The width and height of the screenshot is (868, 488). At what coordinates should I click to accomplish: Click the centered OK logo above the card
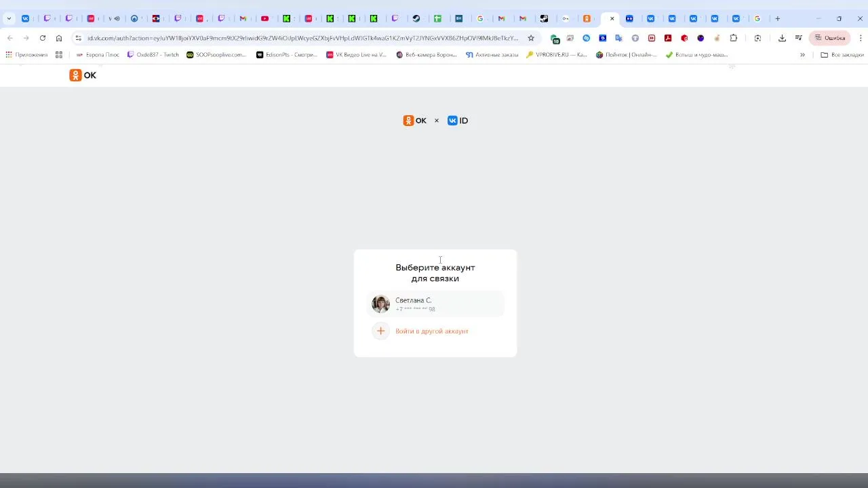coord(415,121)
